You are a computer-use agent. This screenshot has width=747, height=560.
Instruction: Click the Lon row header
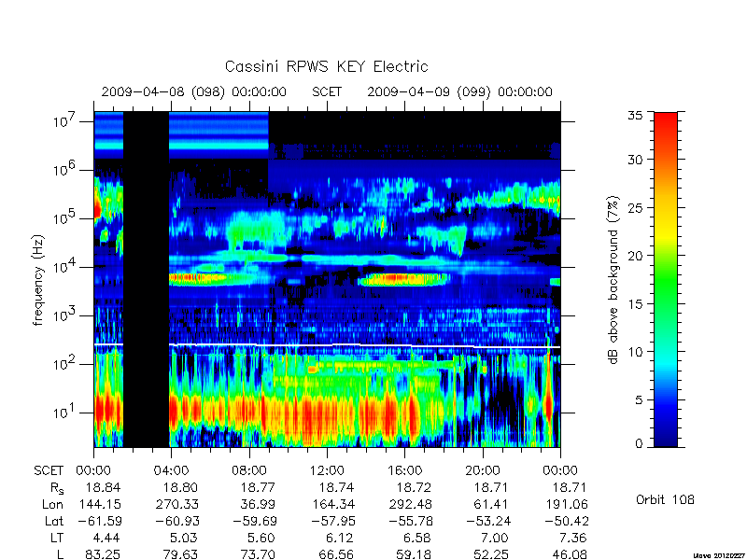click(52, 504)
